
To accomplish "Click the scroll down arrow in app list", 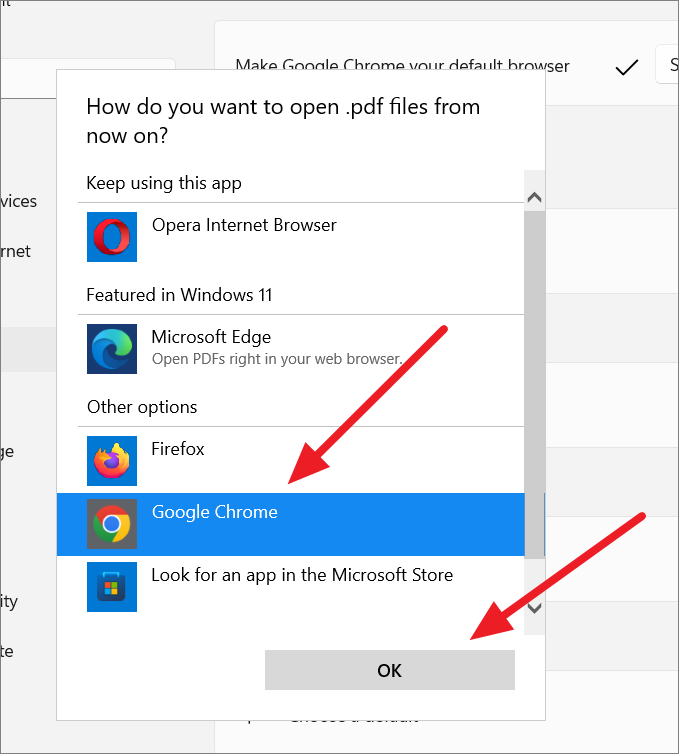I will (534, 608).
